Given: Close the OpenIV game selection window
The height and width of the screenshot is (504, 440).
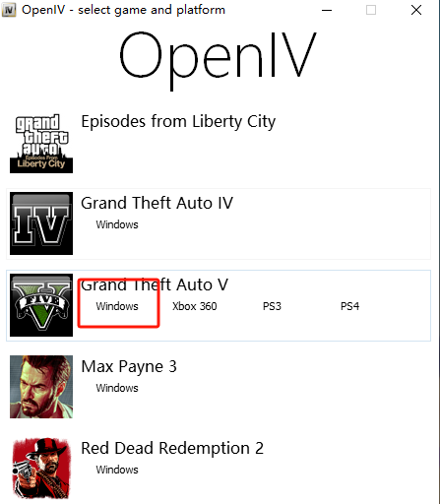Looking at the screenshot, I should tap(416, 10).
